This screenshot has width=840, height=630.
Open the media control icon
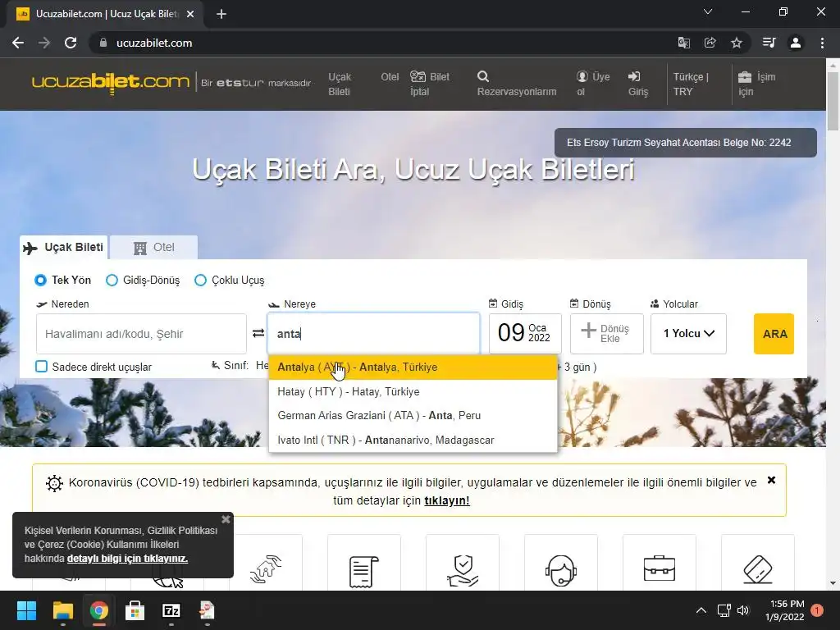click(x=769, y=43)
